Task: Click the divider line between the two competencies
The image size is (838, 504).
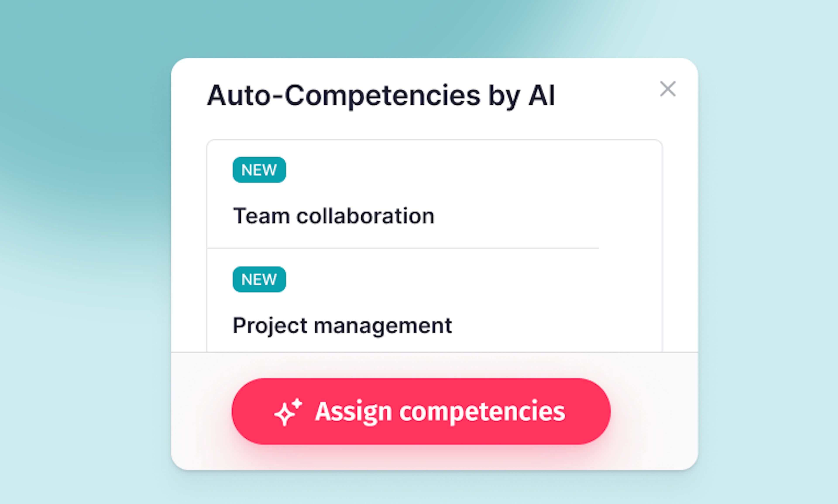Action: point(402,248)
